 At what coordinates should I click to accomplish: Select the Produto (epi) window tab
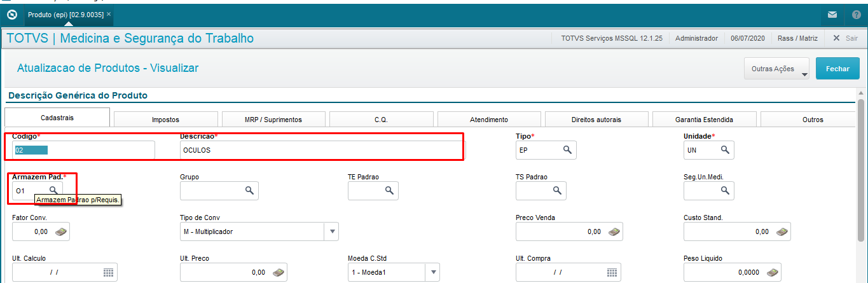68,14
